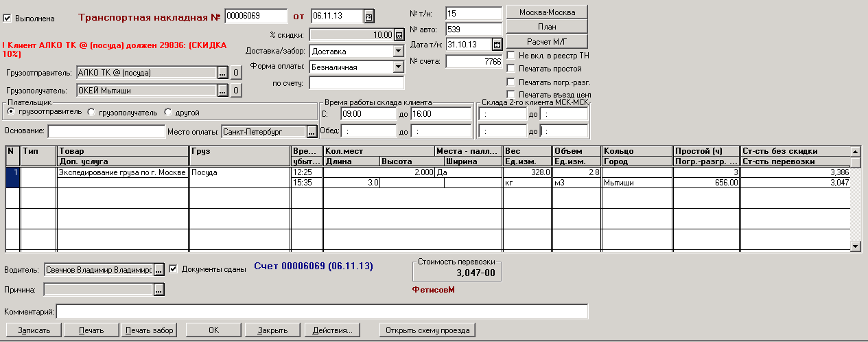Open the Причина ellipsis lookup button
Viewport: 868px width, 342px height.
[159, 290]
